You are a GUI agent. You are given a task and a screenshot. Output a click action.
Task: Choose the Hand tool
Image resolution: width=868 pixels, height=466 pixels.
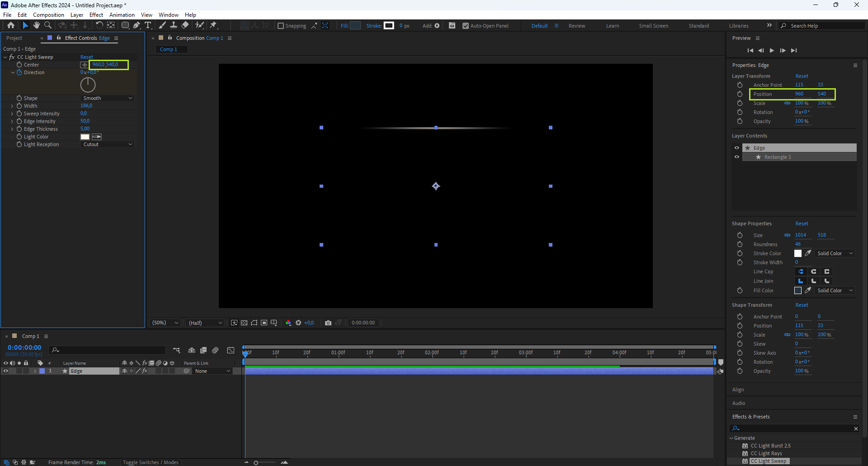click(37, 25)
